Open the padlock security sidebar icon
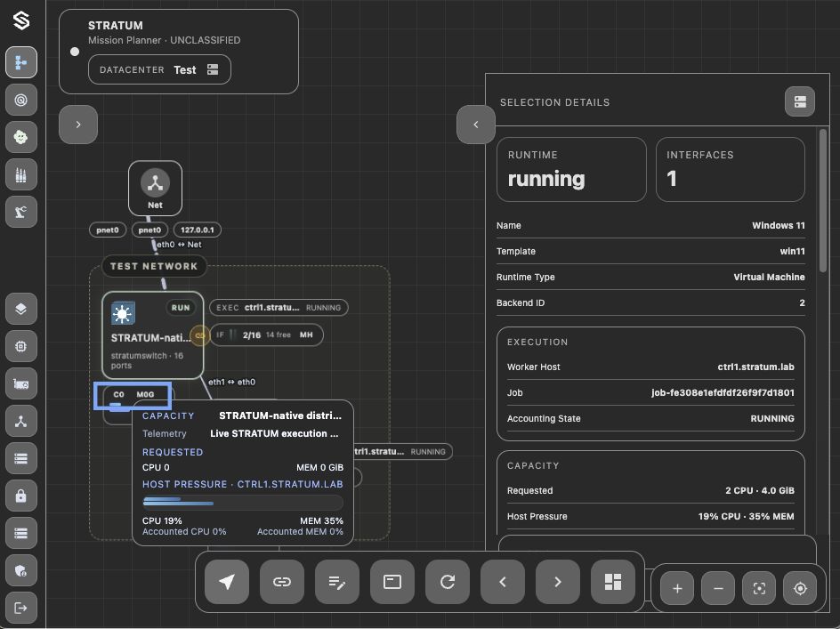Screen dimensions: 840x629 tap(21, 496)
